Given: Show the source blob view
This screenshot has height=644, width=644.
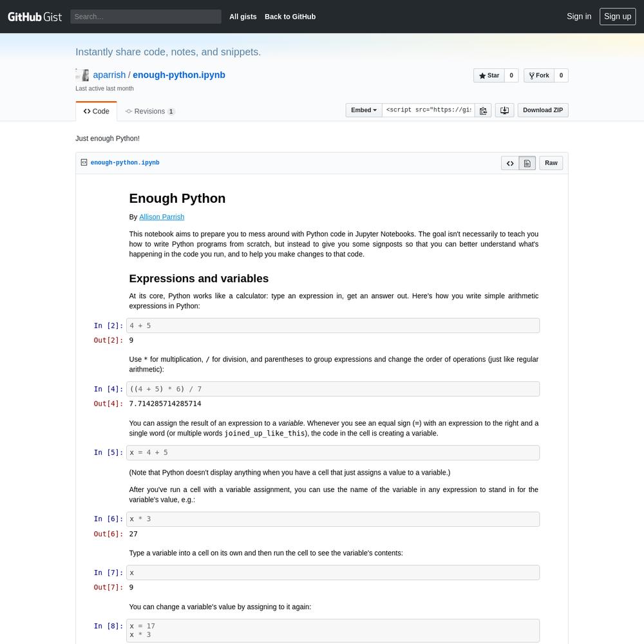Looking at the screenshot, I should (510, 163).
